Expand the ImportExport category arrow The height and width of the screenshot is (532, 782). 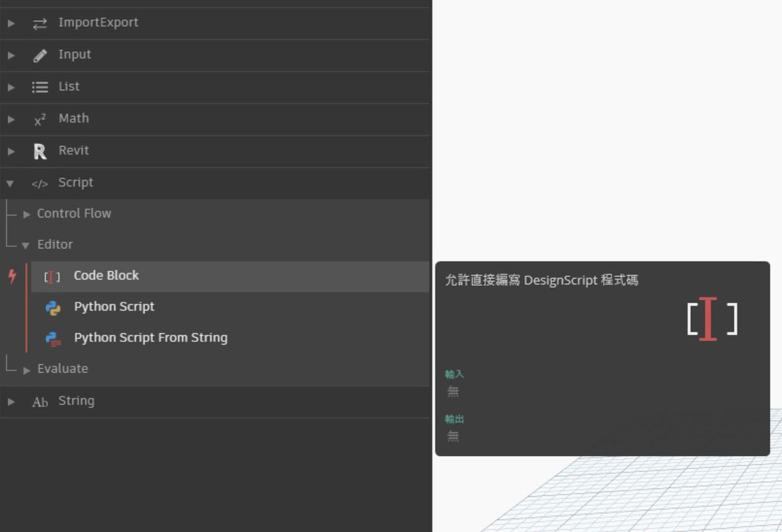[11, 23]
